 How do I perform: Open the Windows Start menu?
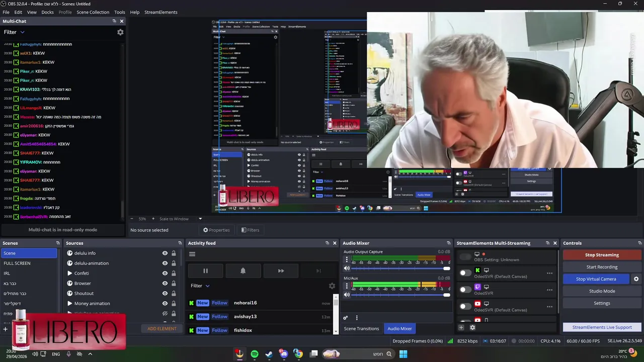(403, 354)
